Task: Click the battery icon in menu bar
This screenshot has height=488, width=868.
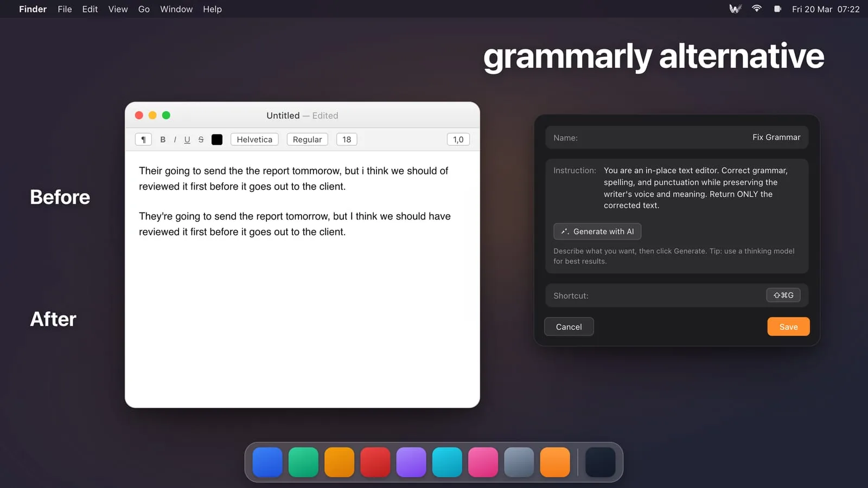Action: [x=777, y=9]
